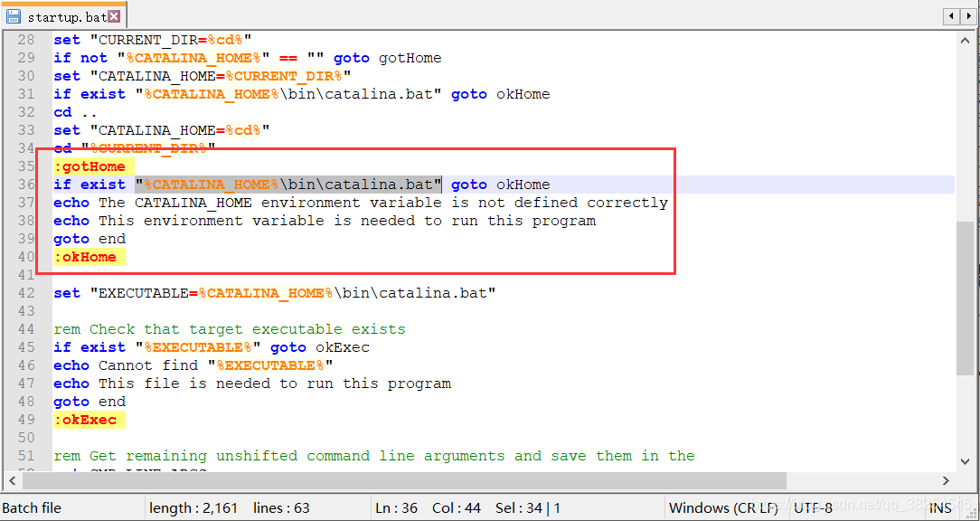Click the Batch file status entry
The height and width of the screenshot is (521, 980).
point(32,507)
